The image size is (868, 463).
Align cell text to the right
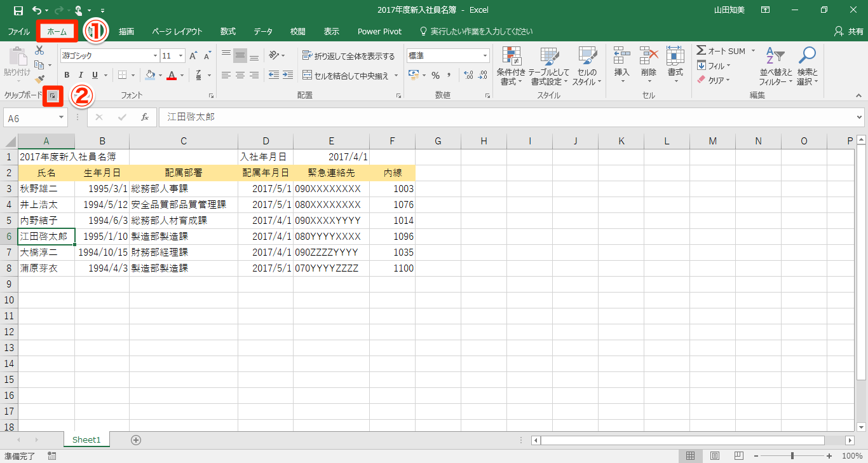(x=254, y=75)
